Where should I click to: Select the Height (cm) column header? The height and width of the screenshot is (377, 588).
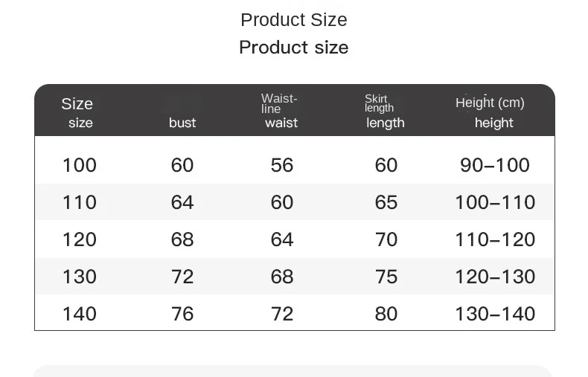click(490, 112)
